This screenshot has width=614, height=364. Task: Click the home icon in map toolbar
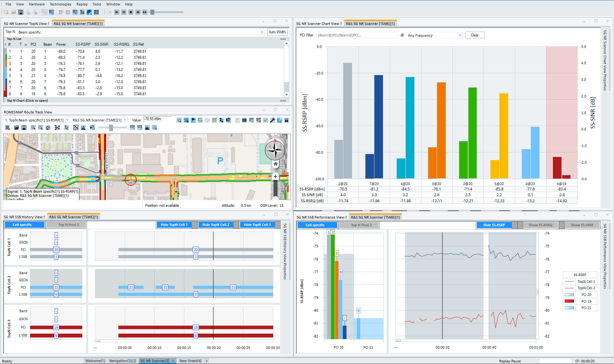[x=48, y=128]
